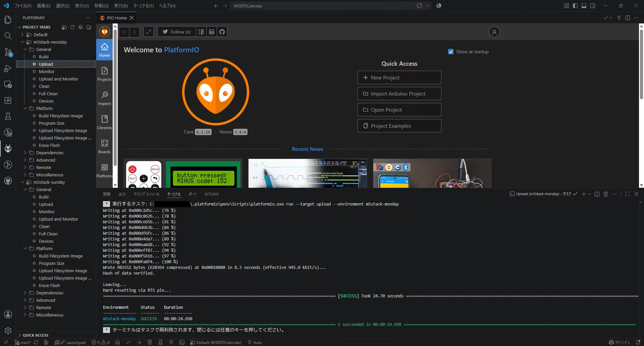
Task: Open PlatformIO Home from status bar
Action: coord(117,342)
